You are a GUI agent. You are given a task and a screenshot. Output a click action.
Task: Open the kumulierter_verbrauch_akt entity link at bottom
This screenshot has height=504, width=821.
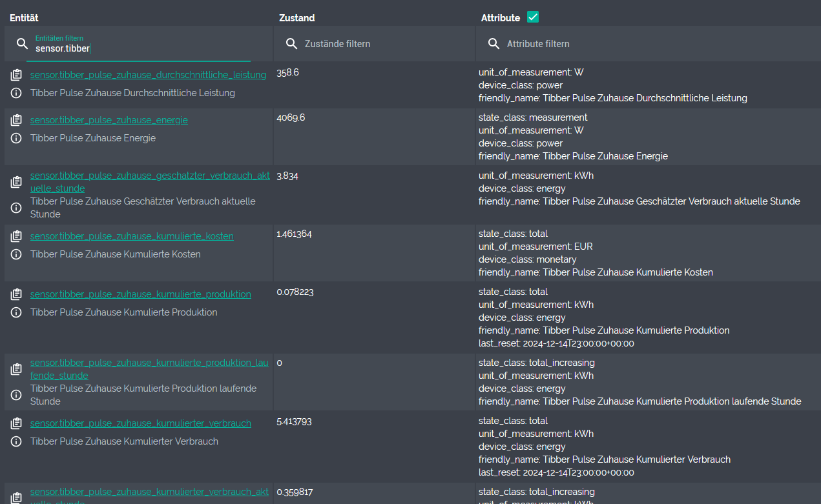pyautogui.click(x=149, y=496)
